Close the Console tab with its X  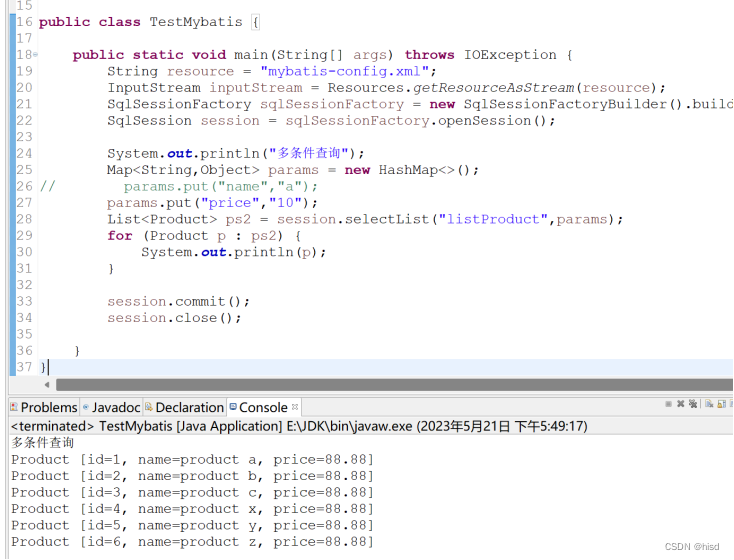(x=295, y=407)
